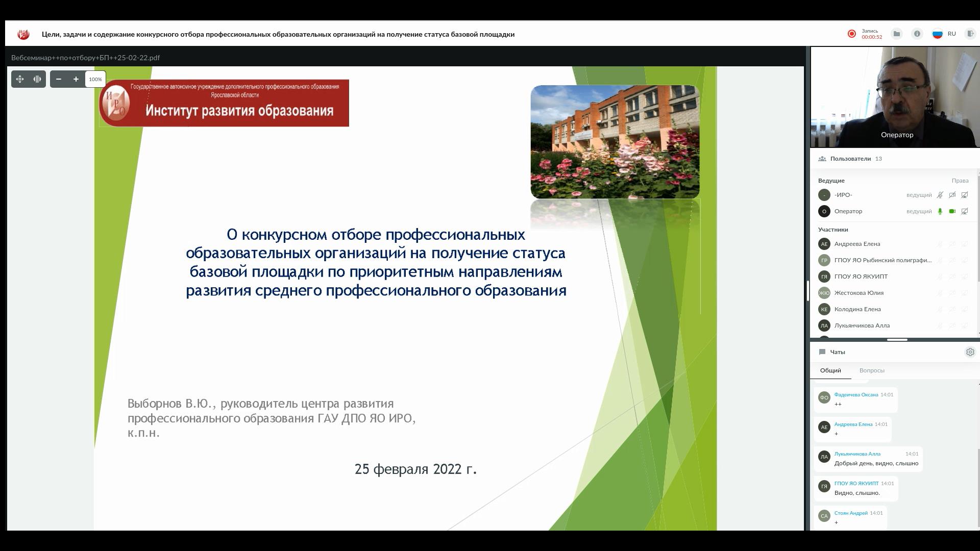Click the Пользователи panel people icon
Viewport: 980px width, 551px height.
tap(822, 159)
